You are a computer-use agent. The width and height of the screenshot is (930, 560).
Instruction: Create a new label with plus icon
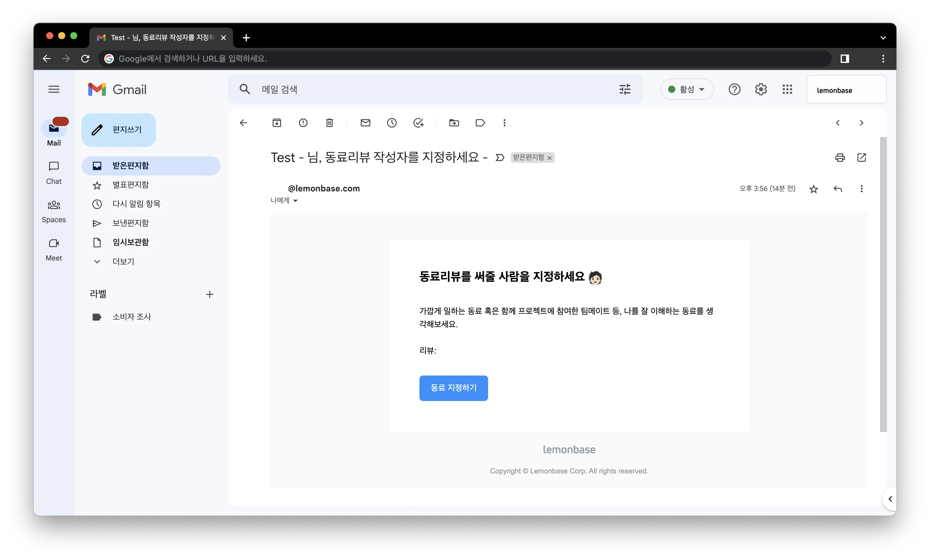point(209,294)
